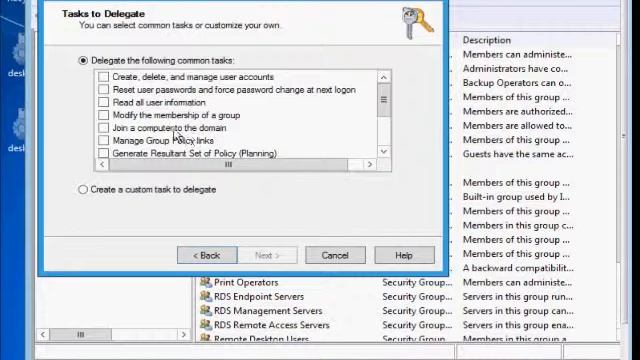Open Help from the delegation wizard

click(x=404, y=255)
